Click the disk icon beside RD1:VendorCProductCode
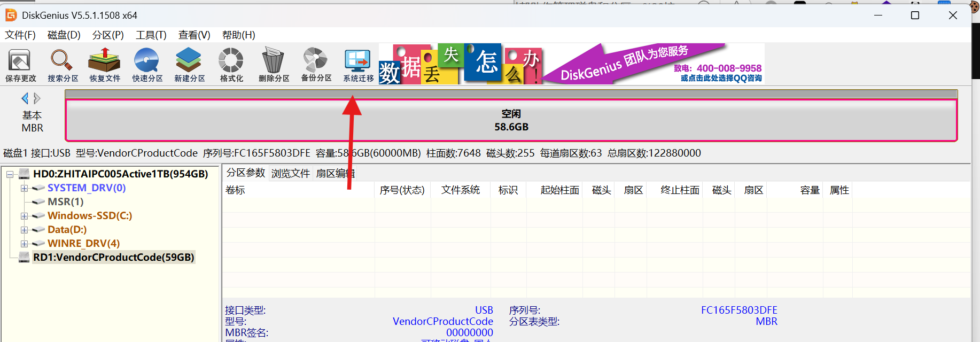This screenshot has height=342, width=980. click(24, 257)
